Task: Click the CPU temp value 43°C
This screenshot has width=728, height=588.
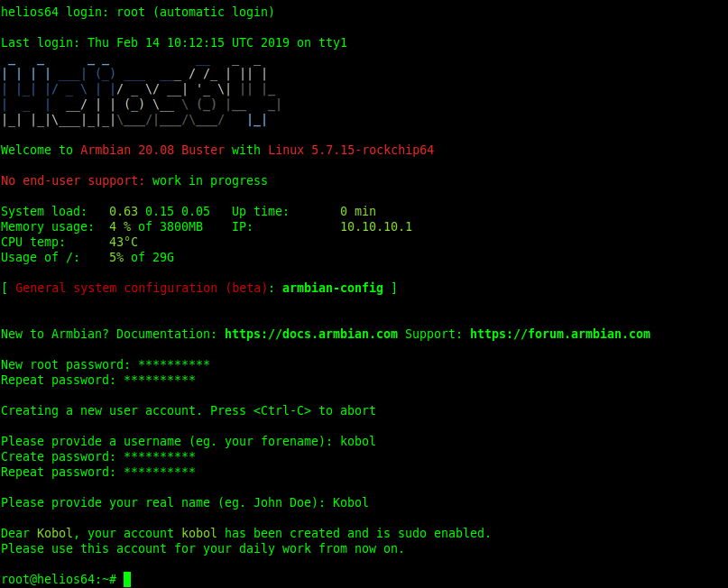Action: pyautogui.click(x=124, y=242)
